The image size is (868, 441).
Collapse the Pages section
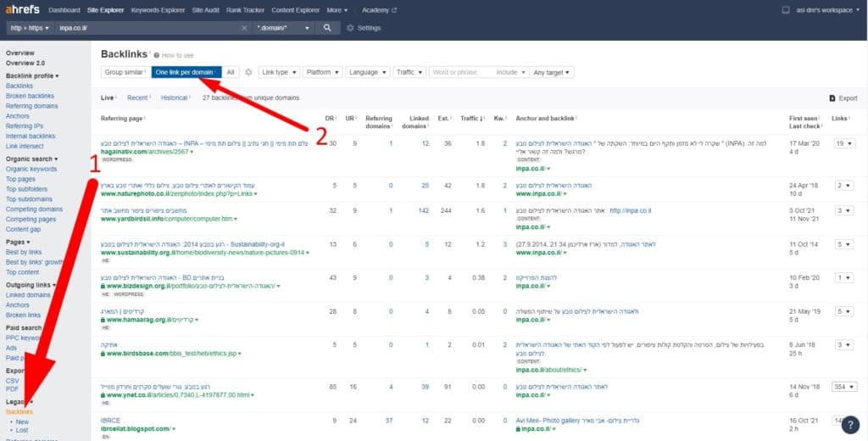pyautogui.click(x=18, y=242)
